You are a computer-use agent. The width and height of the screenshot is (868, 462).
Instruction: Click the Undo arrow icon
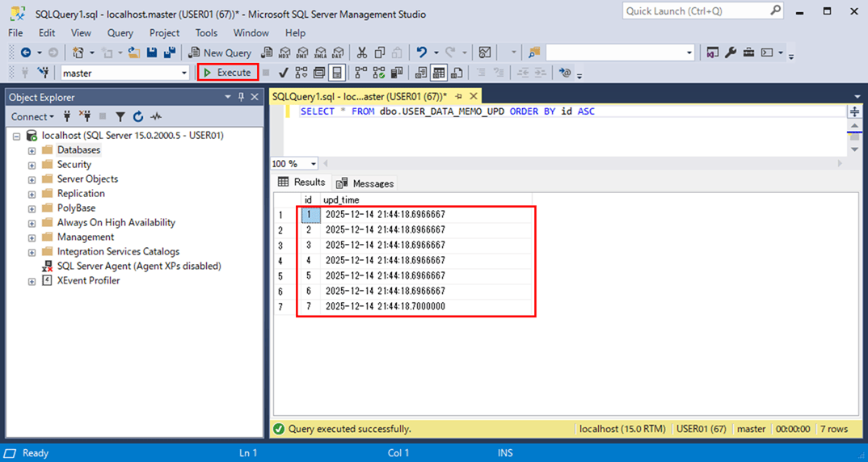421,52
